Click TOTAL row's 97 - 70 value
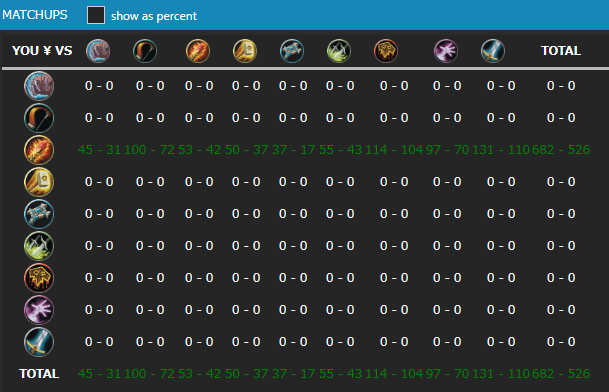 [447, 374]
